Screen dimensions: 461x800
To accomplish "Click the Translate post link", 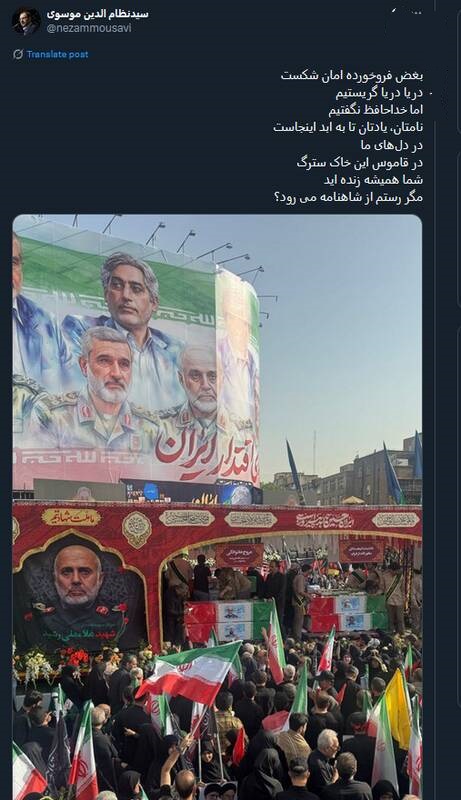I will tap(57, 54).
